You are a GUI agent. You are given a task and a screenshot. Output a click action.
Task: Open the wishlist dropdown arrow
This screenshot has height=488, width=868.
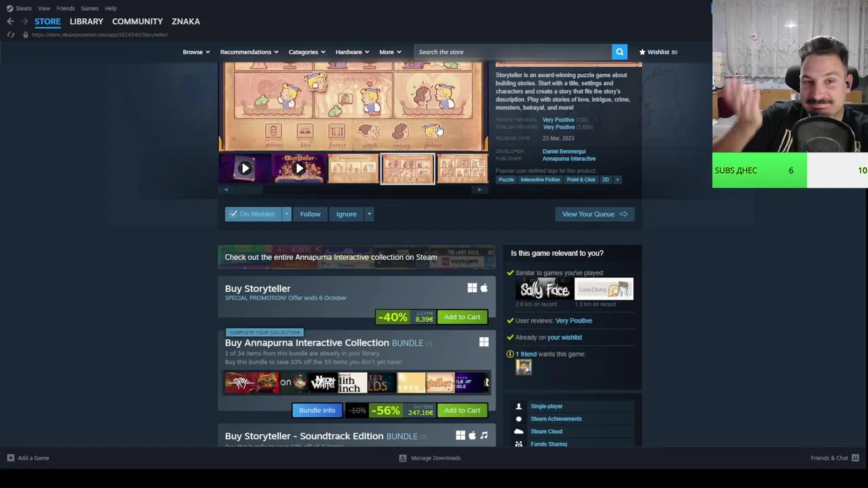[x=286, y=214]
